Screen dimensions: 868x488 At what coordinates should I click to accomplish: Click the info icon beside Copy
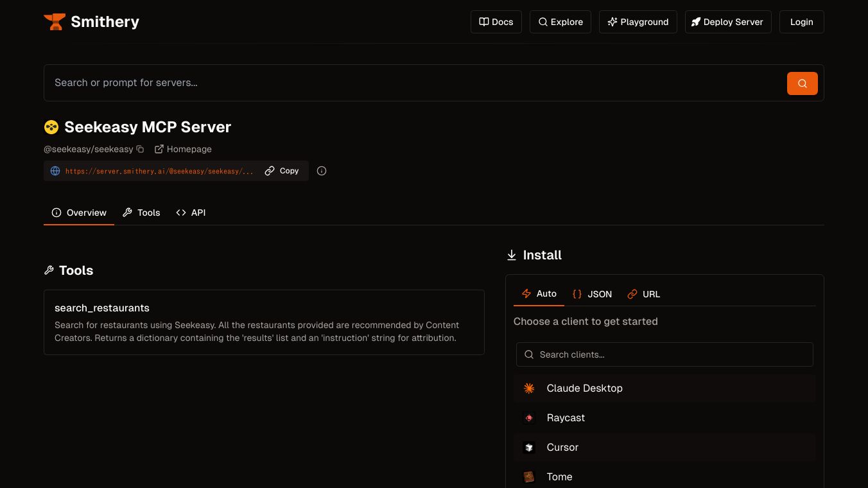coord(322,171)
